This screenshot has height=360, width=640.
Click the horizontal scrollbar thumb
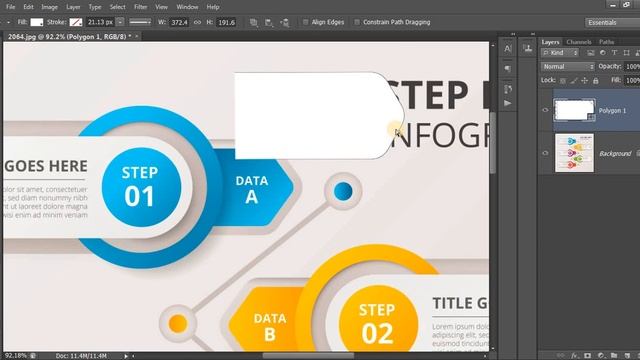point(308,356)
